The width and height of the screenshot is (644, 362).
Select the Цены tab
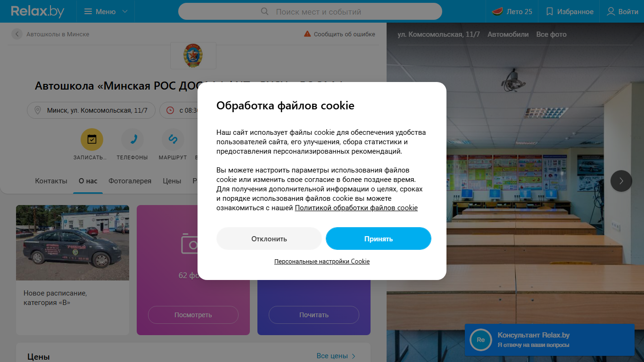pos(172,181)
